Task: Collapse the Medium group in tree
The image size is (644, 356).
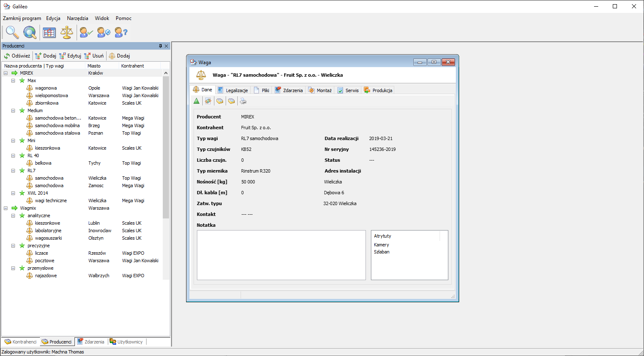Action: point(13,110)
